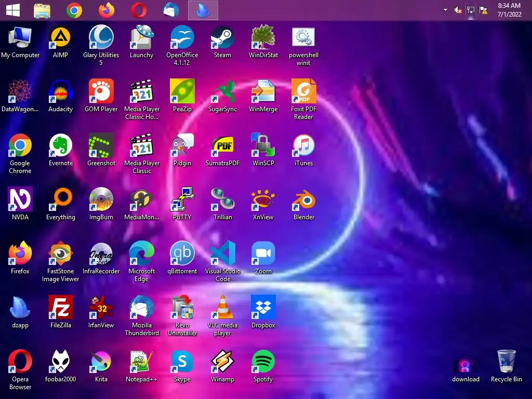Click the WinDirStat tree icon

[263, 37]
